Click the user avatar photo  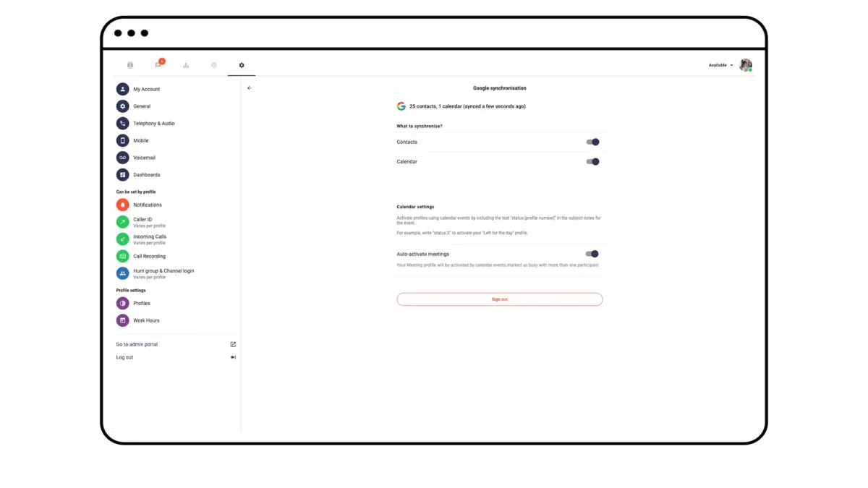746,65
